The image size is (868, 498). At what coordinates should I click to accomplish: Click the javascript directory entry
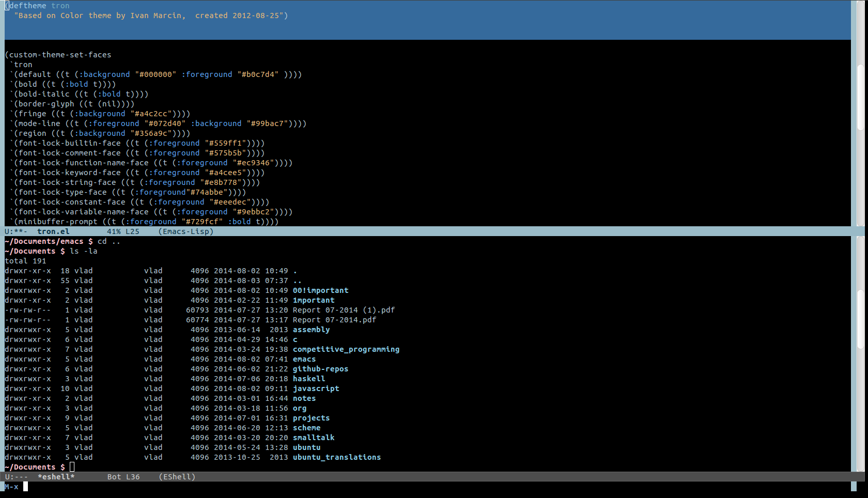click(x=316, y=388)
